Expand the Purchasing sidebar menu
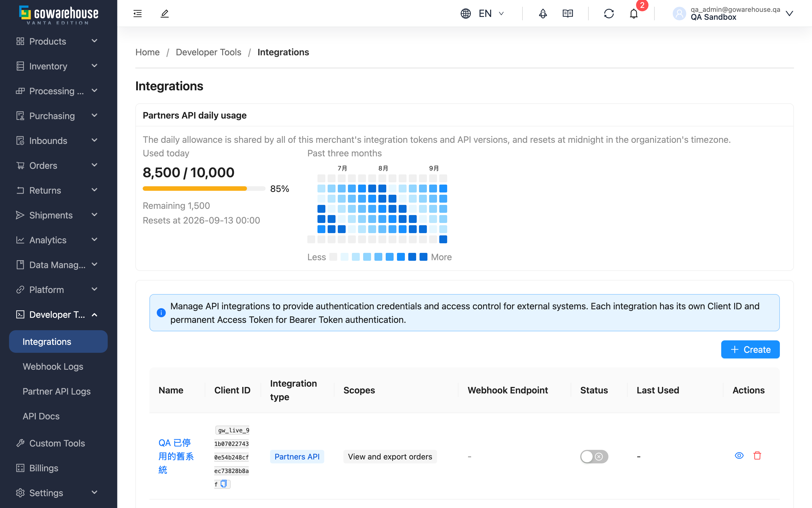 [x=58, y=116]
